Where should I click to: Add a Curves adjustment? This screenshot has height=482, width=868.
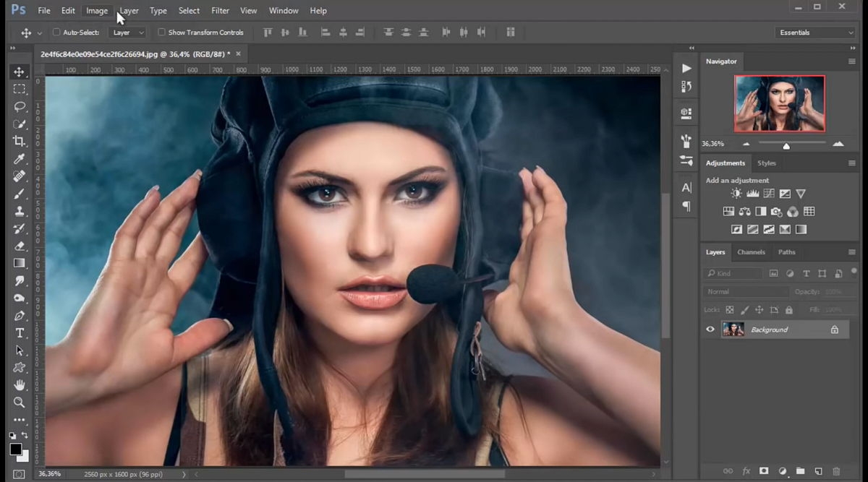tap(769, 194)
